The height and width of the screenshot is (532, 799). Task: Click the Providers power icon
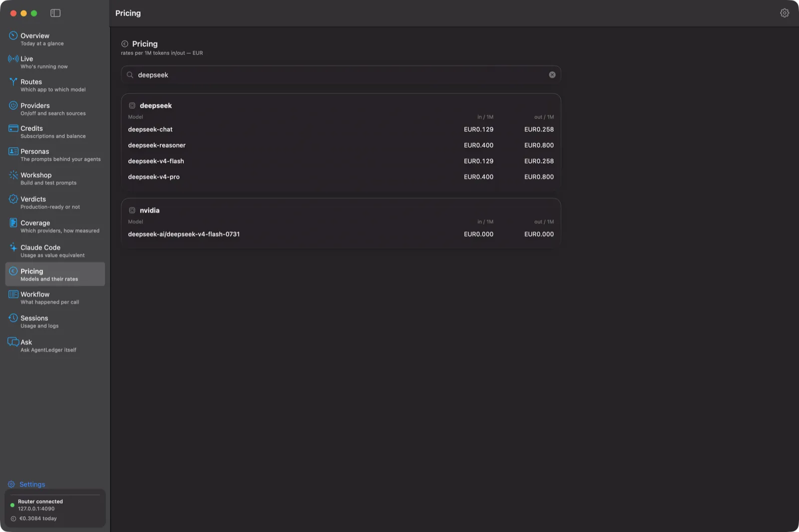coord(13,105)
